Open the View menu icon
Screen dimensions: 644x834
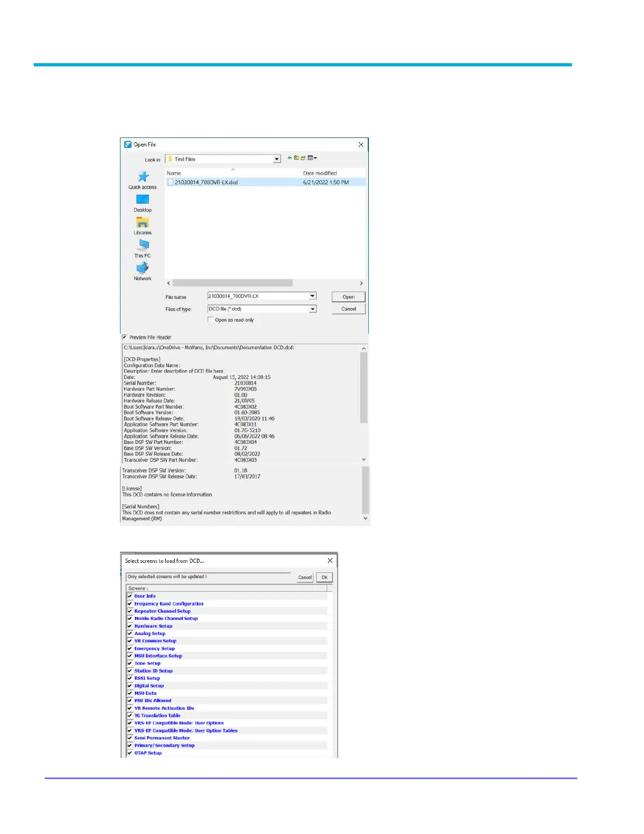311,158
